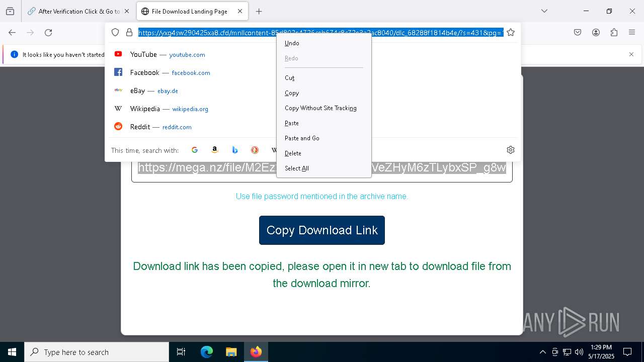Image resolution: width=644 pixels, height=362 pixels.
Task: Click Copy Download Link button
Action: click(322, 230)
